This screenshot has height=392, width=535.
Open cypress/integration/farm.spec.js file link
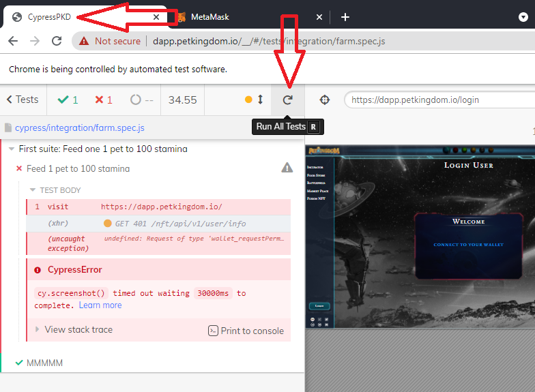tap(79, 128)
